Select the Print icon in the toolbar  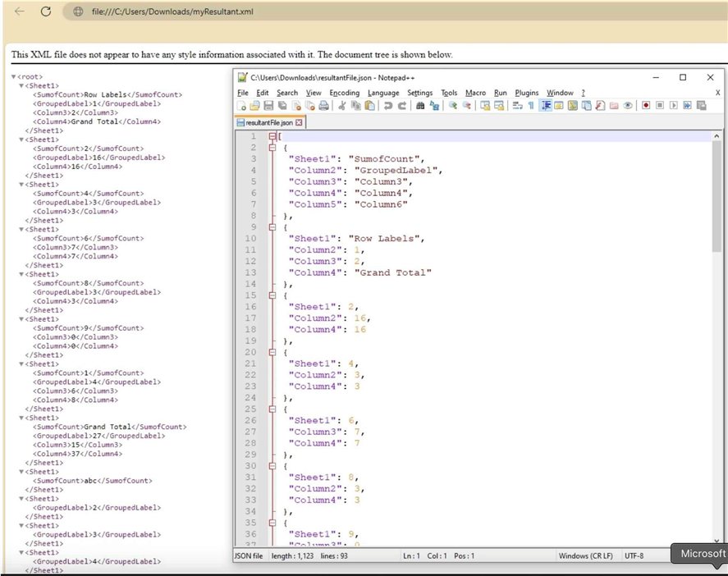pyautogui.click(x=323, y=107)
